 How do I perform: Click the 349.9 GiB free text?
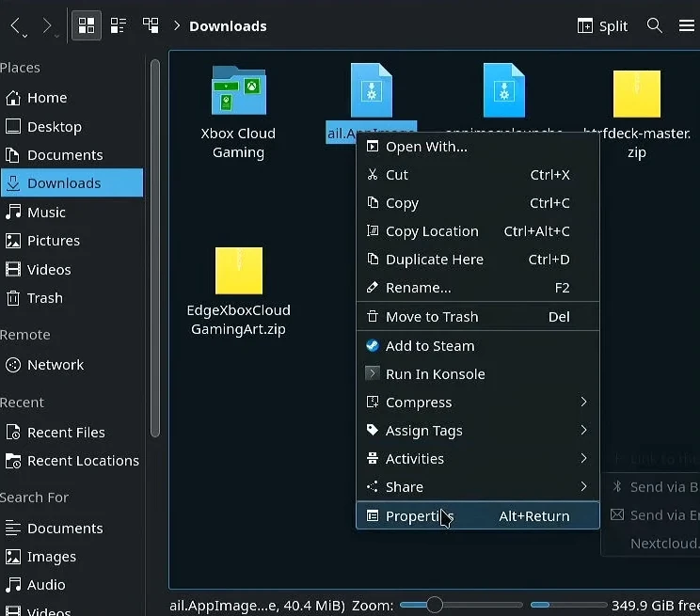[x=656, y=606]
